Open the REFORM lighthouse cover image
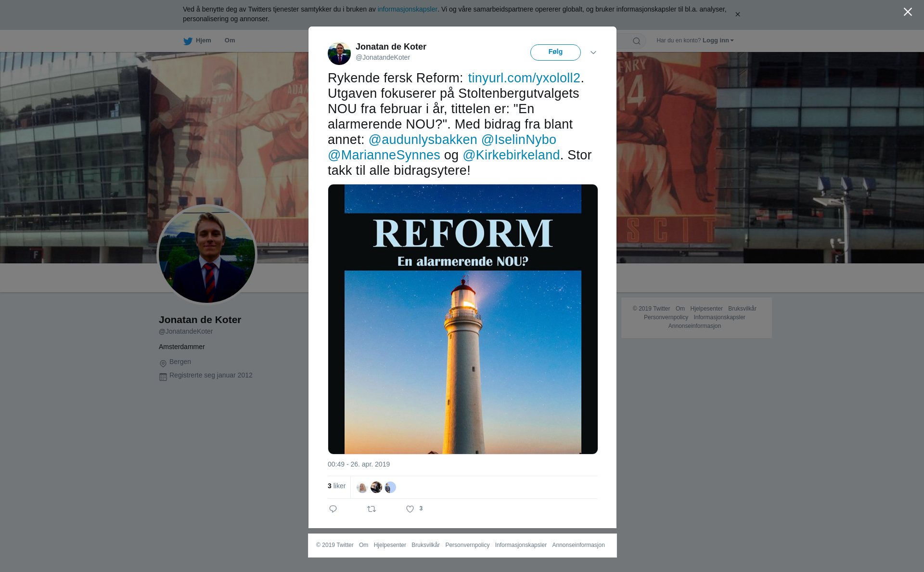This screenshot has height=572, width=924. pos(463,319)
